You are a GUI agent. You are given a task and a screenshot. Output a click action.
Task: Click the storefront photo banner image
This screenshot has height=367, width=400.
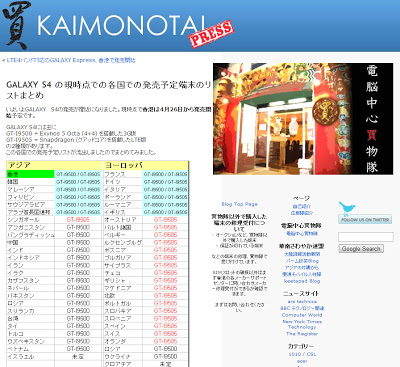303,119
